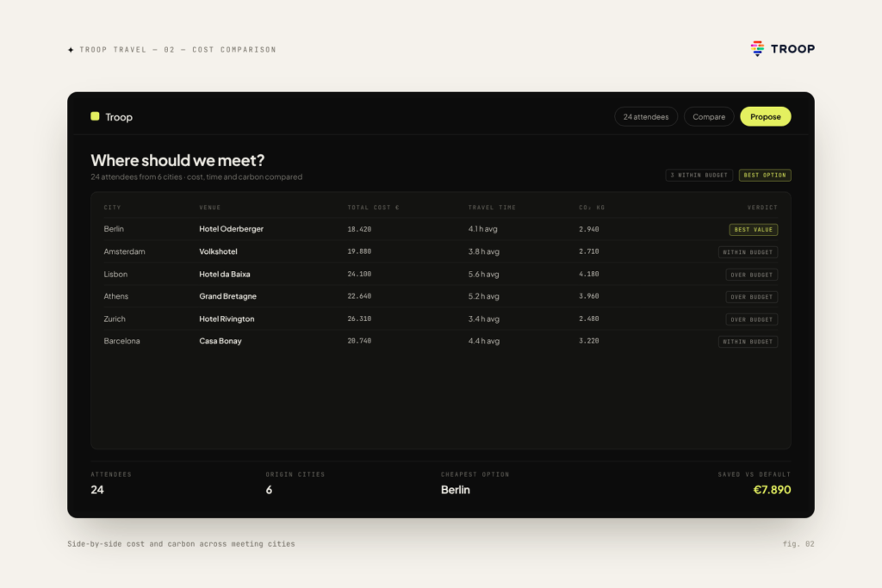Image resolution: width=882 pixels, height=588 pixels.
Task: Click the 20.740 total cost value
Action: (359, 341)
